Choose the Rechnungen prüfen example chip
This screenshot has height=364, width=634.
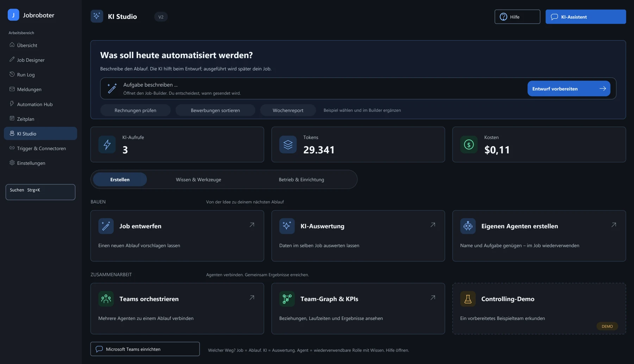[135, 110]
